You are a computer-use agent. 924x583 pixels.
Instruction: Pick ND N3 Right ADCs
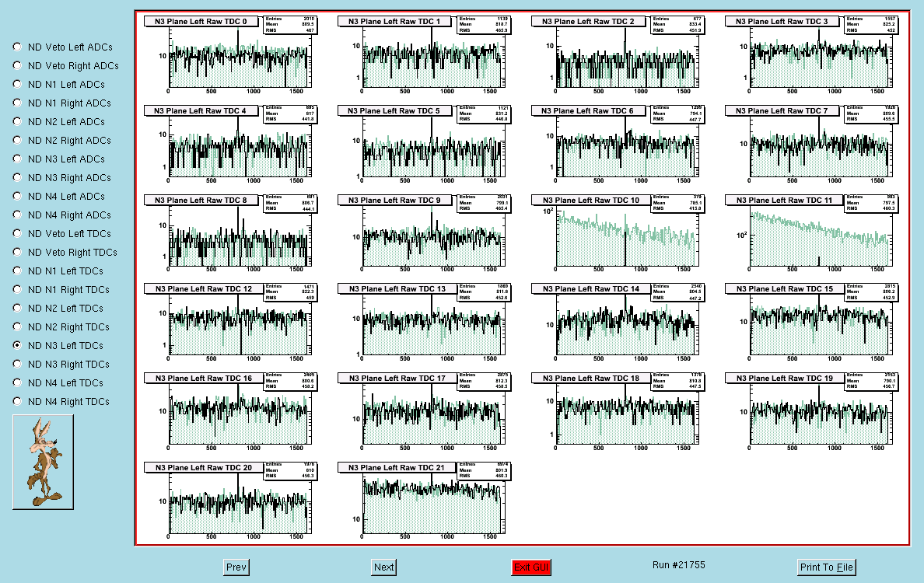pos(17,177)
